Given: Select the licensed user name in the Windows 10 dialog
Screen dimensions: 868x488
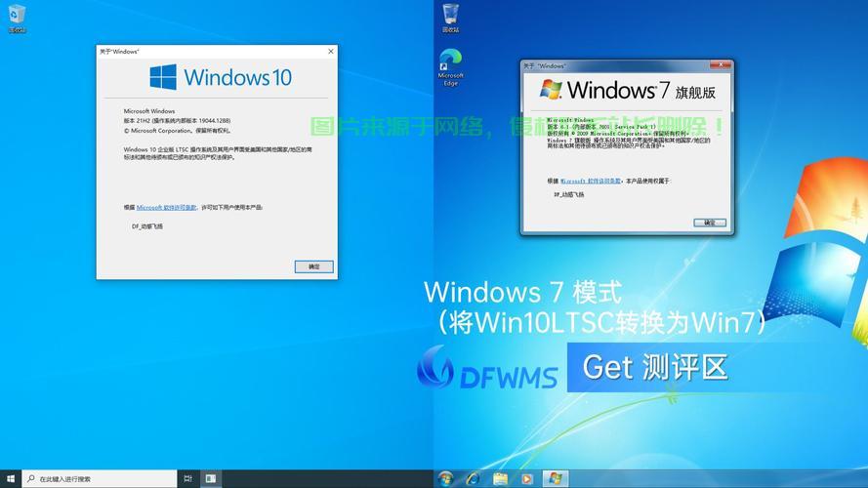Looking at the screenshot, I should pos(147,226).
